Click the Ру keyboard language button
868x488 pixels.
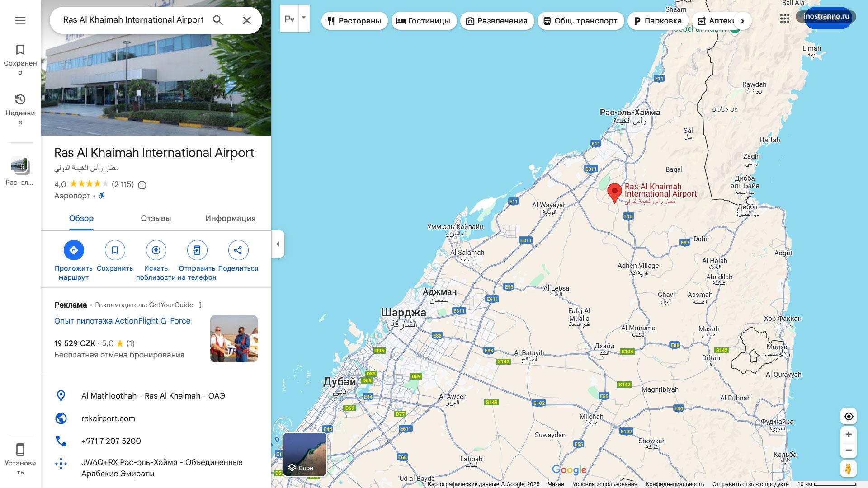coord(289,19)
